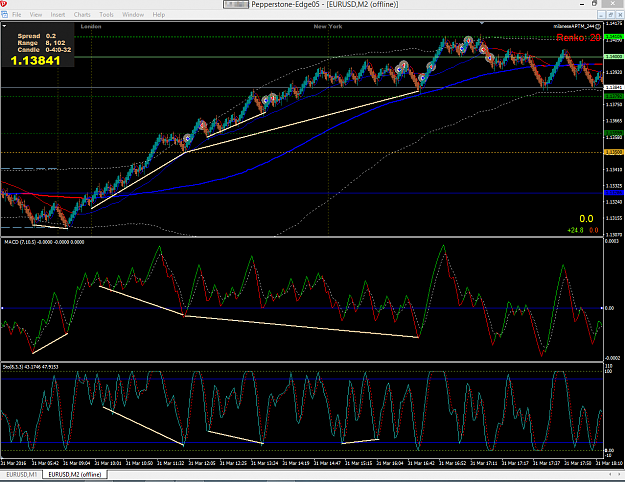Viewport: 625px width, 482px height.
Task: Click the milanesaAPTM_244 expert name
Action: (574, 26)
